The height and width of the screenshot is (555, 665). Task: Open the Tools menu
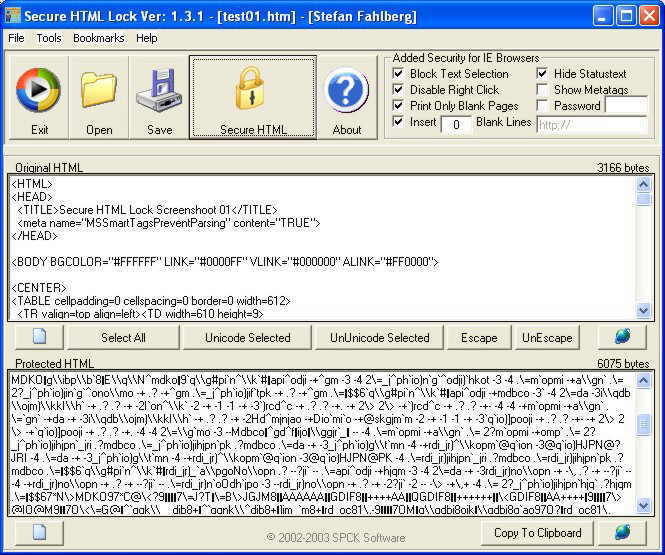[49, 38]
